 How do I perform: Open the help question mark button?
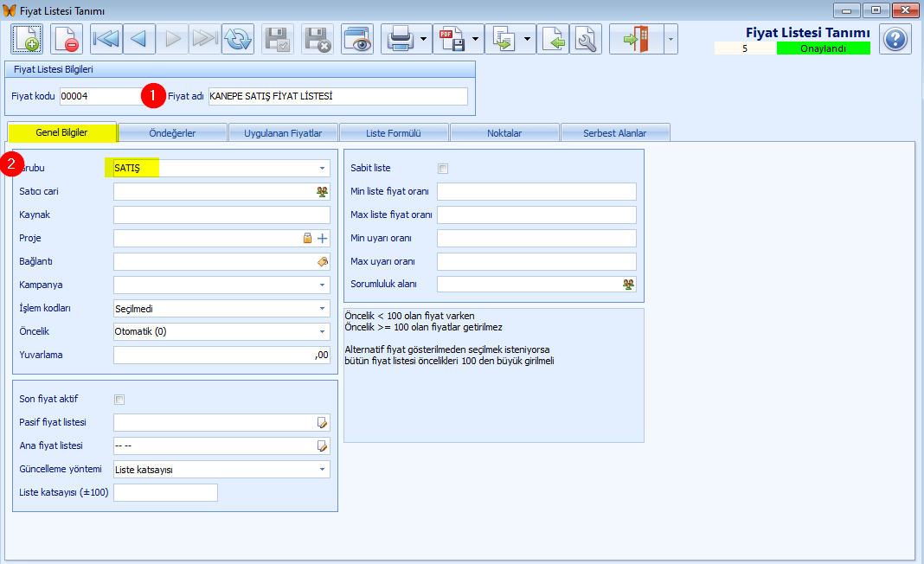click(895, 39)
